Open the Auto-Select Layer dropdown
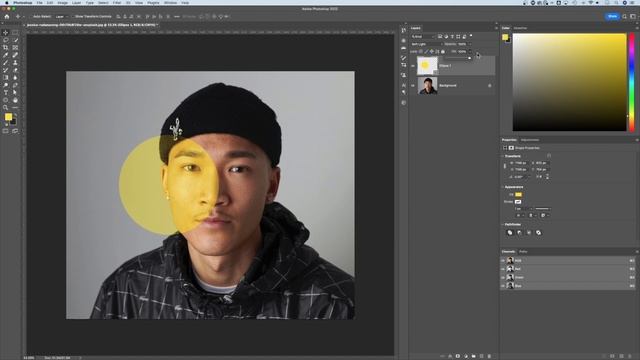Image resolution: width=640 pixels, height=360 pixels. coord(62,17)
